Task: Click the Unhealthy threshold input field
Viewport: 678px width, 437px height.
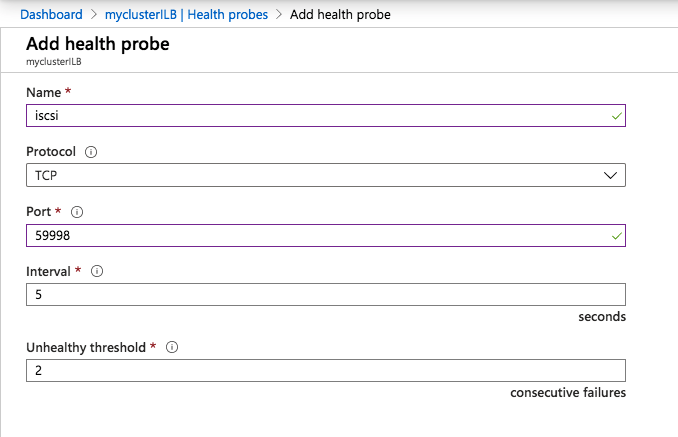Action: 326,370
